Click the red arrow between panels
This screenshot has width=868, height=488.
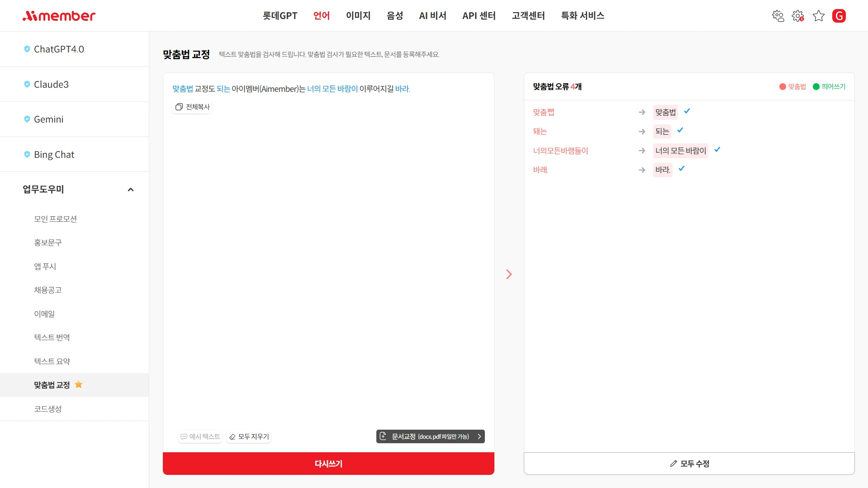509,275
